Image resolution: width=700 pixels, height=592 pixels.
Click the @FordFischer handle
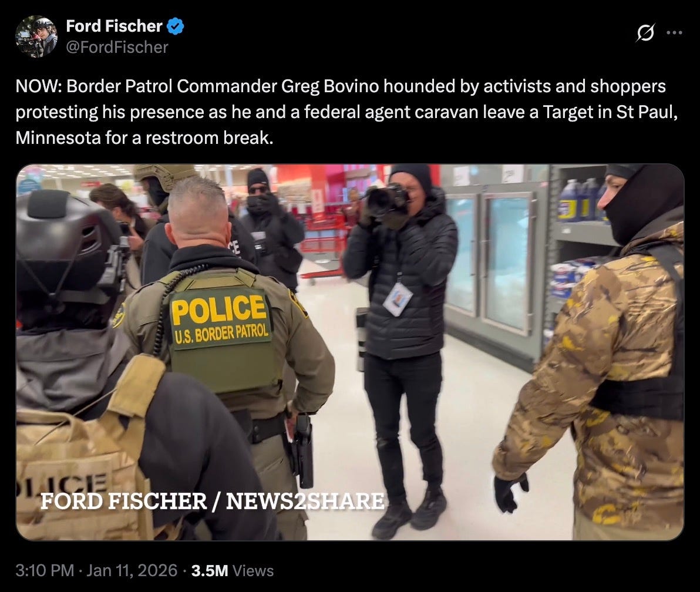[117, 48]
